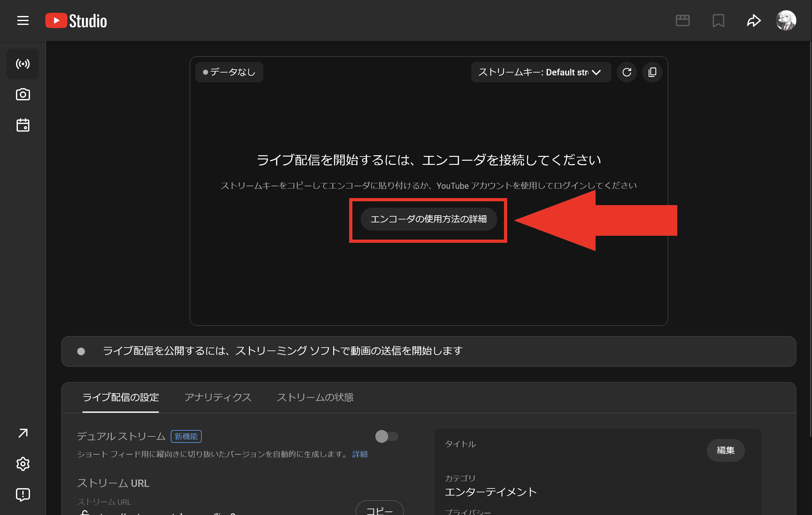Open the 詳細 link for dual stream
812x515 pixels.
tap(360, 454)
